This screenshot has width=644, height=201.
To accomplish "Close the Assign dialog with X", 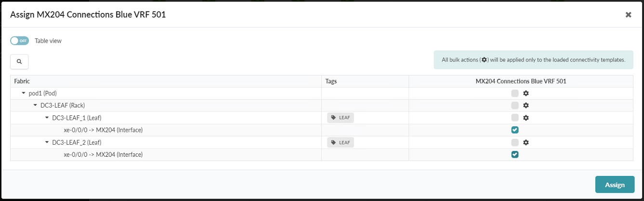I will 628,15.
